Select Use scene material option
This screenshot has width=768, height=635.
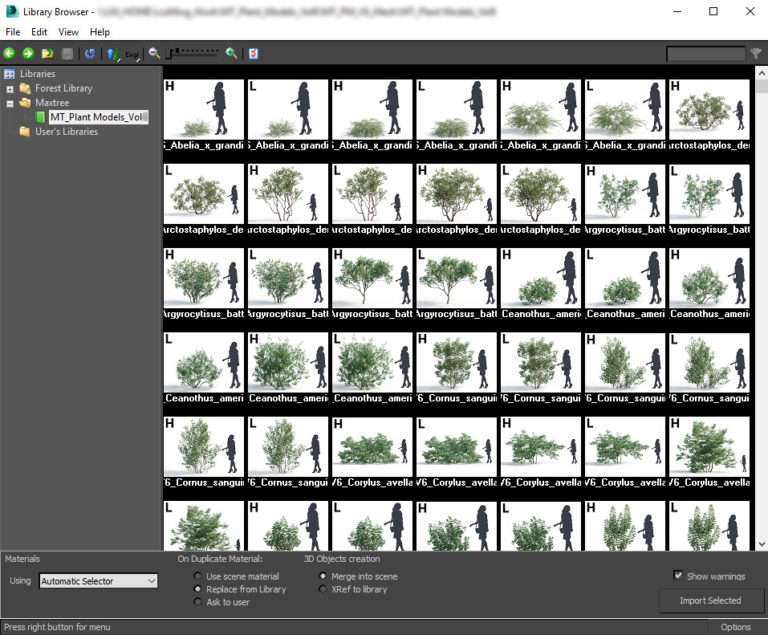(197, 576)
